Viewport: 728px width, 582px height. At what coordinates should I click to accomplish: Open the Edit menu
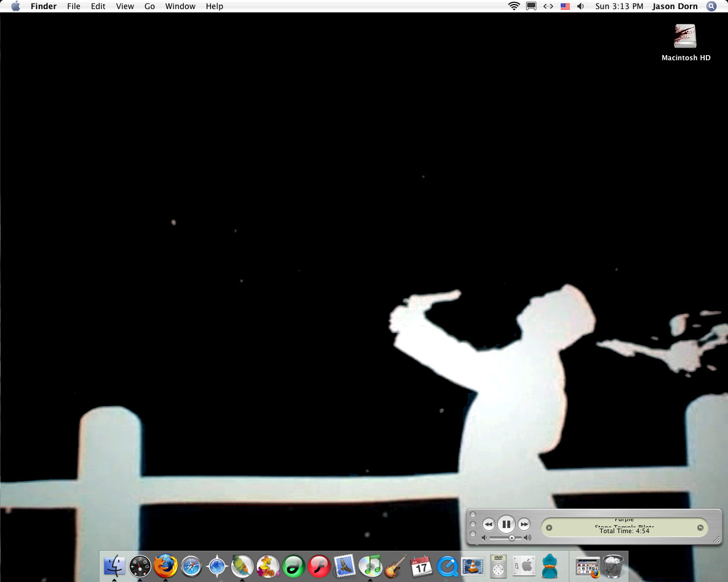[98, 6]
